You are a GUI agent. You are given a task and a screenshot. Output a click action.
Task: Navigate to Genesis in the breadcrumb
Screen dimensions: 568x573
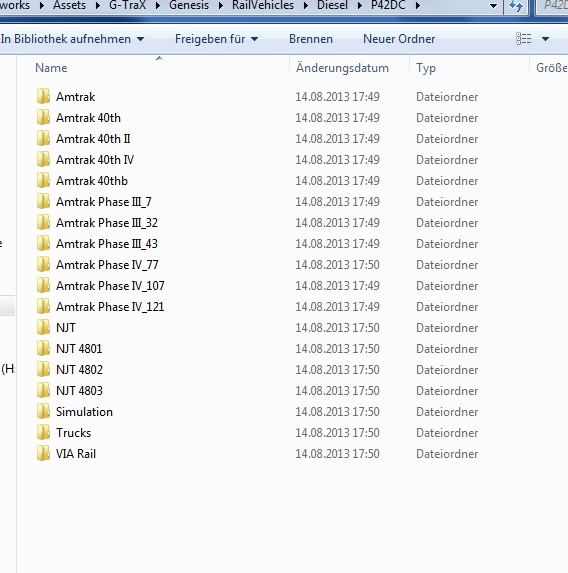pos(189,5)
